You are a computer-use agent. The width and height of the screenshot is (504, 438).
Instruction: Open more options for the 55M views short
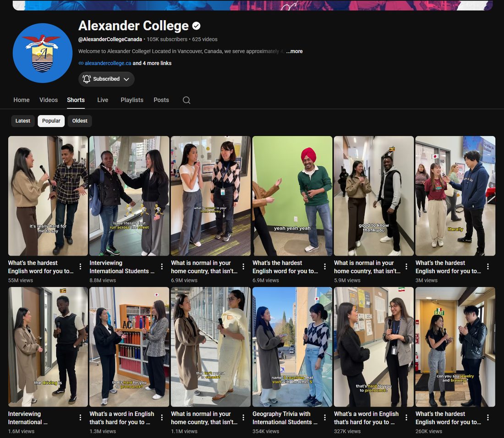(80, 266)
